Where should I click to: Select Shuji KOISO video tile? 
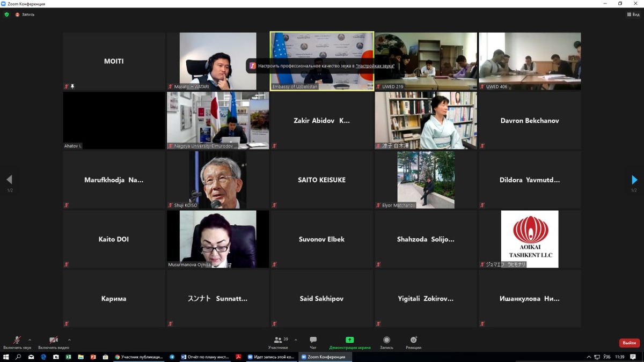pos(217,180)
